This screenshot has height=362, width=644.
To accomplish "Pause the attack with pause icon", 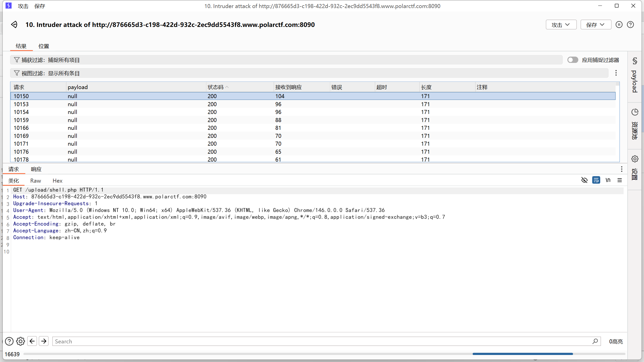I will coord(619,25).
